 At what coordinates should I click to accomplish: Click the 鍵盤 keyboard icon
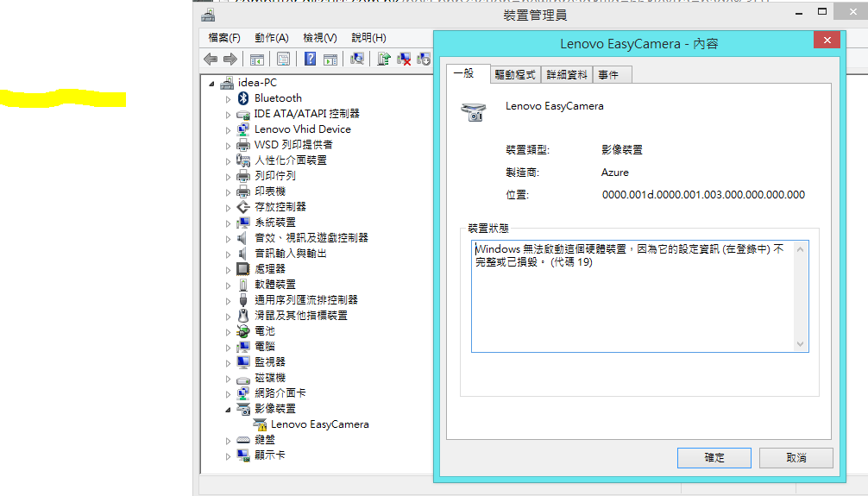point(243,440)
